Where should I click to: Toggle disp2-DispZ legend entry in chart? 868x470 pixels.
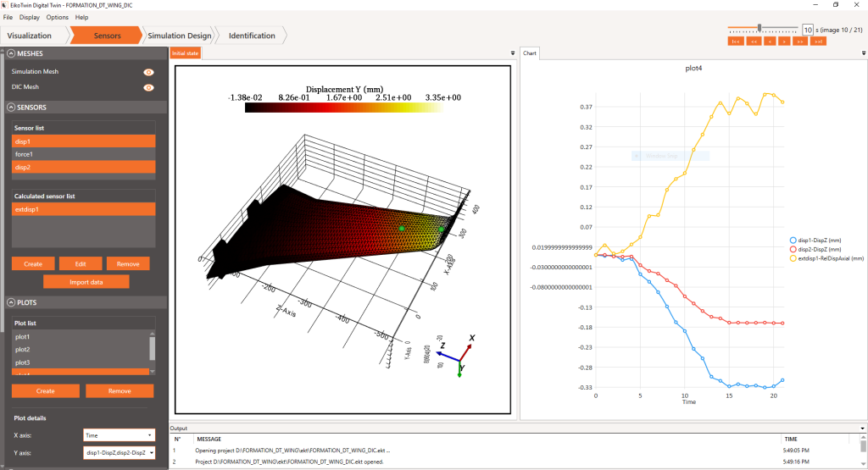[x=815, y=249]
